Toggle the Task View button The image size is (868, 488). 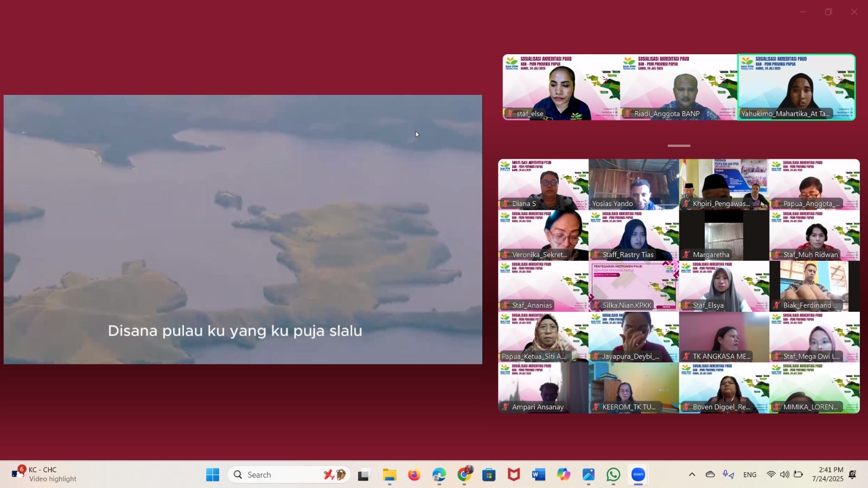pos(363,475)
